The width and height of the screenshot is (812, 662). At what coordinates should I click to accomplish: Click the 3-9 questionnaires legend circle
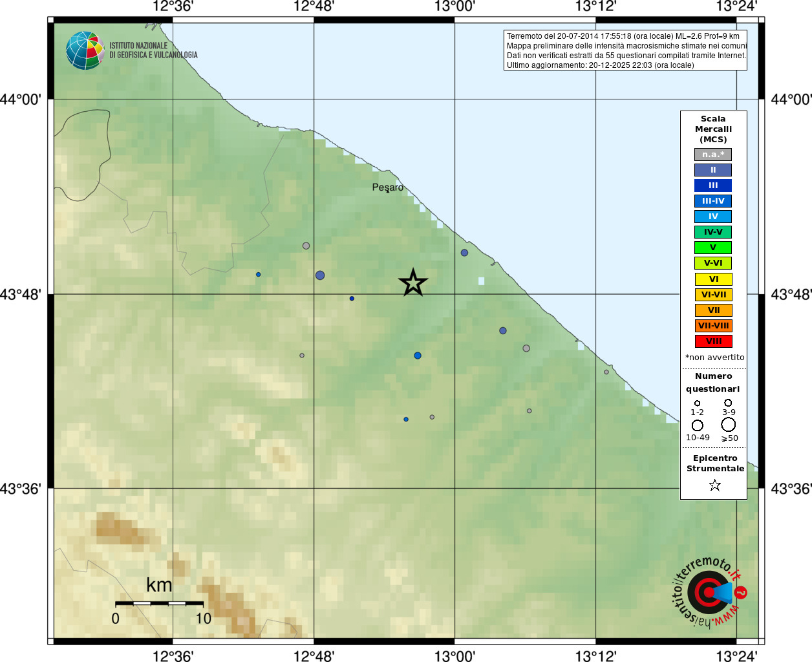[728, 402]
